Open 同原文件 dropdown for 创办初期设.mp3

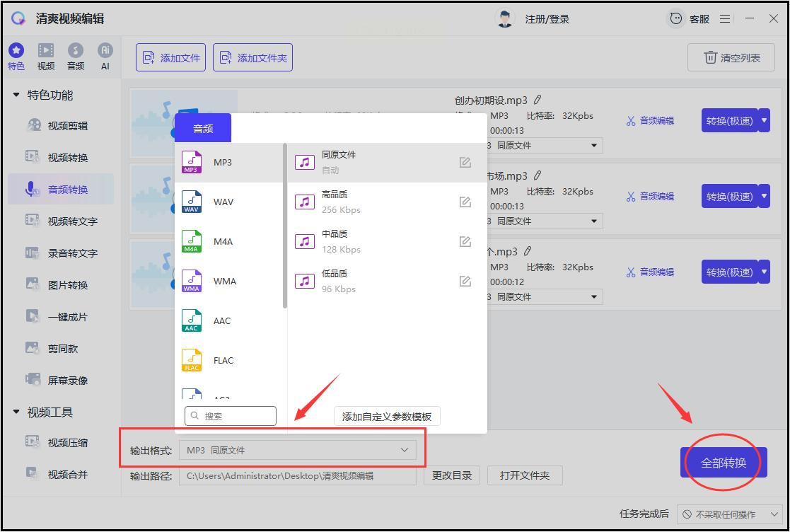[x=545, y=146]
